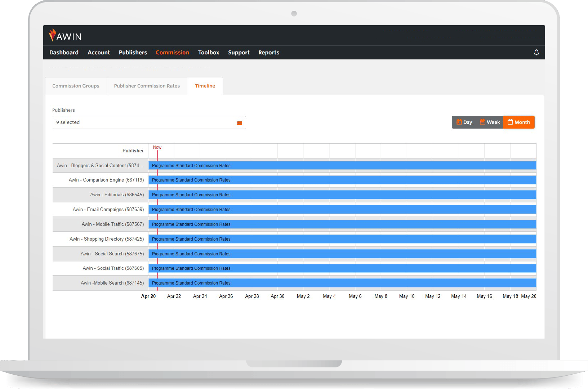Expand the '9 selected' publishers dropdown
The image size is (588, 389).
144,122
